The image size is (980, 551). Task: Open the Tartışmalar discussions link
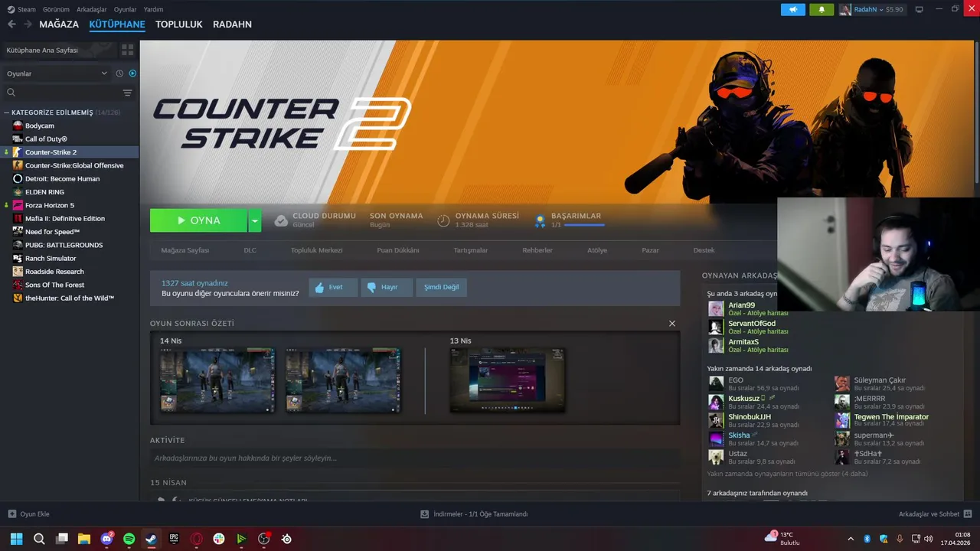471,250
